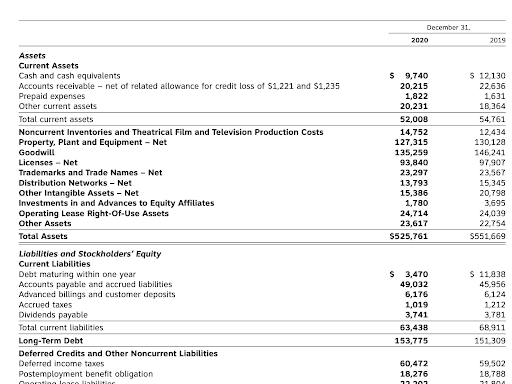
Task: Click Total current assets value 52,008
Action: pyautogui.click(x=414, y=119)
